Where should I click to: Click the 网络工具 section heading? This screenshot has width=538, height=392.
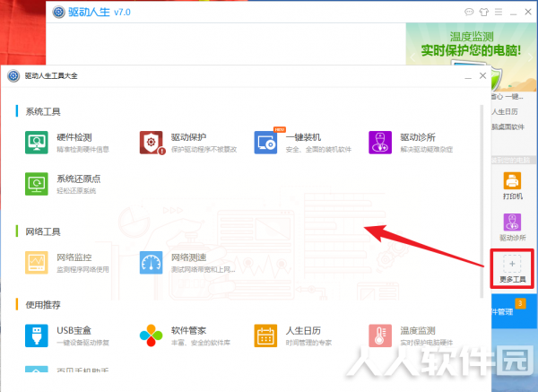point(43,231)
